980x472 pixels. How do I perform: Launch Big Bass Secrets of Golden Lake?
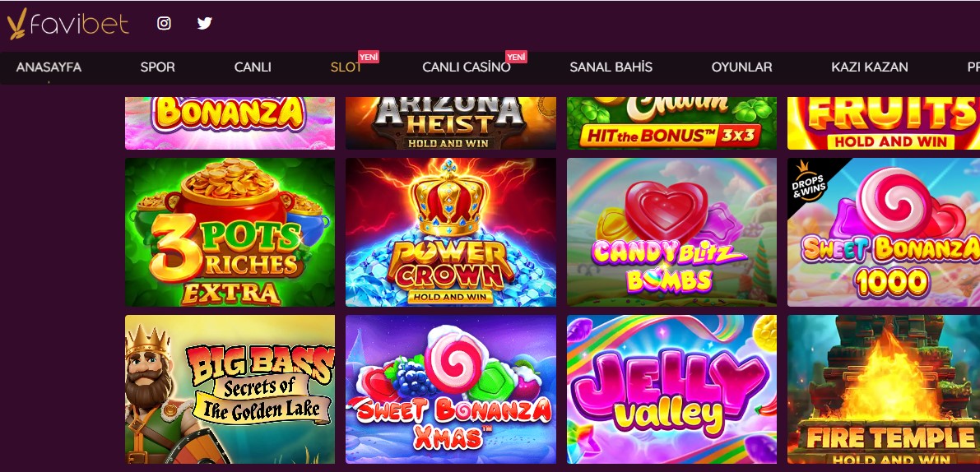click(230, 390)
